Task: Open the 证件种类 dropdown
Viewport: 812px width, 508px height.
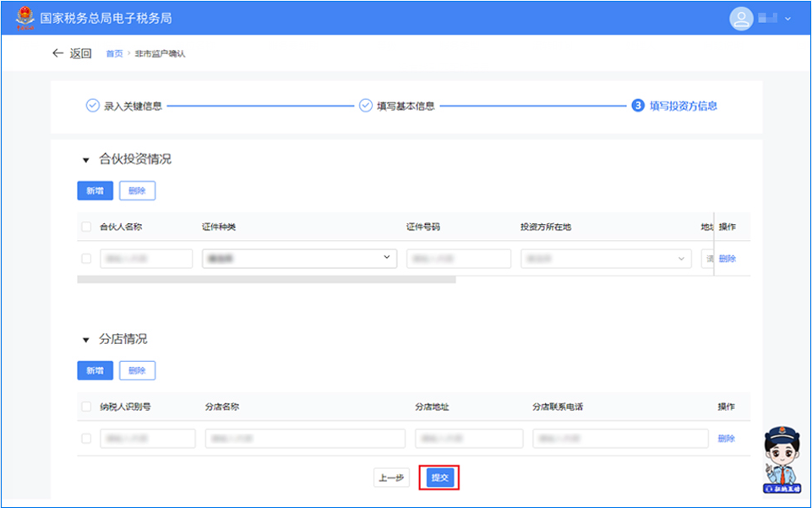Action: coord(299,259)
